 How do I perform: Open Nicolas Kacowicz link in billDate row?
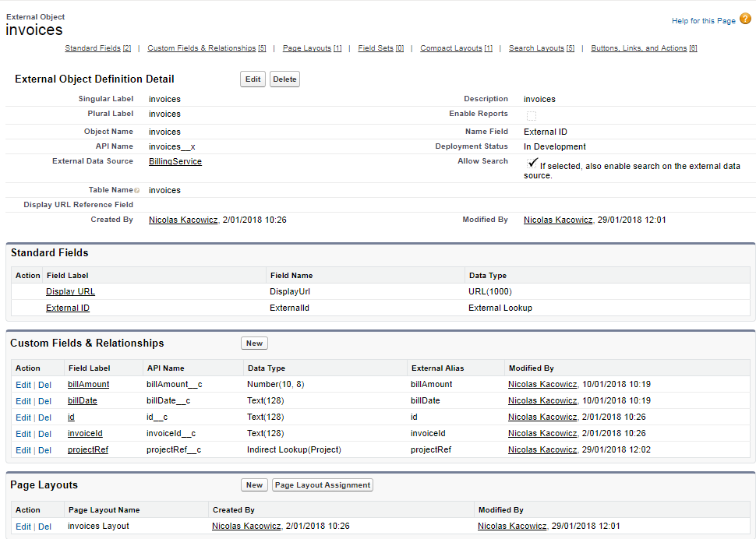[542, 400]
